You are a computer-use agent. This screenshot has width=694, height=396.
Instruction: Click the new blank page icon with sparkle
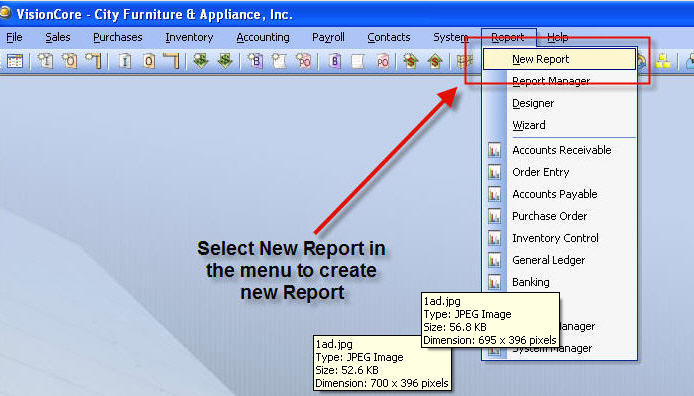click(279, 61)
